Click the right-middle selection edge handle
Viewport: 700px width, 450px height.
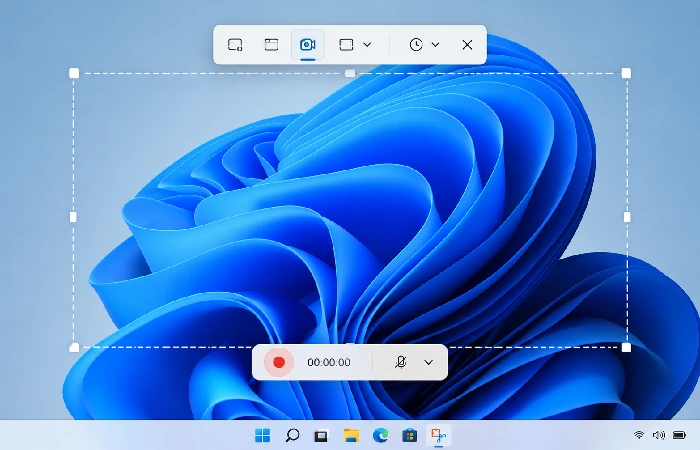627,217
